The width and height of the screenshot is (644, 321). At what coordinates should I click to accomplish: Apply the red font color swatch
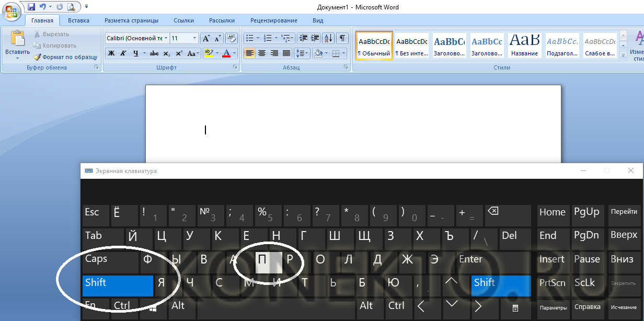[226, 53]
